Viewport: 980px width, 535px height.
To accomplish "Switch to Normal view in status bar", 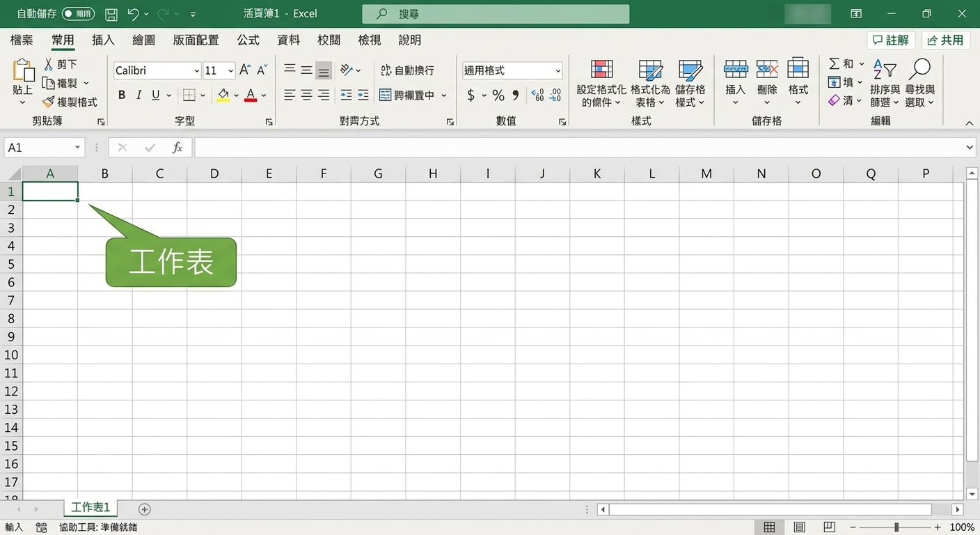I will point(769,527).
